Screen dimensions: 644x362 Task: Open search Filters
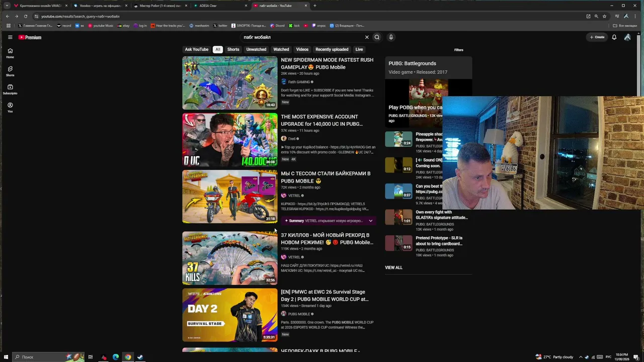coord(459,50)
